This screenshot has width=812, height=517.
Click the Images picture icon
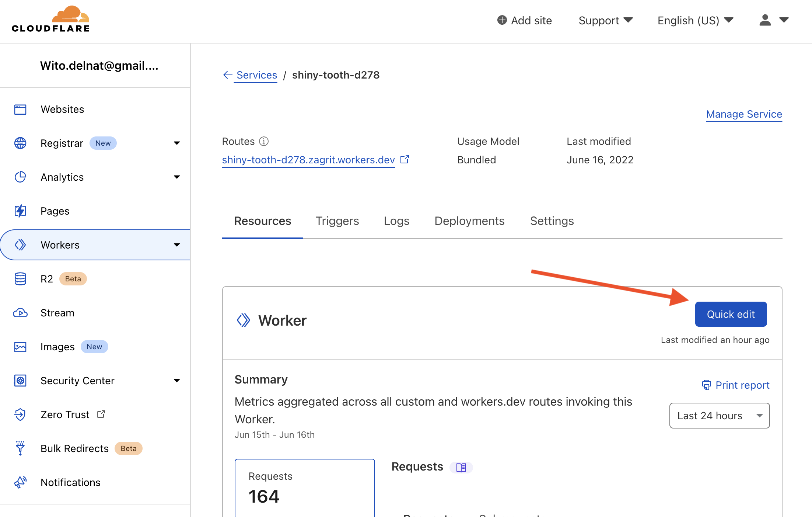20,347
